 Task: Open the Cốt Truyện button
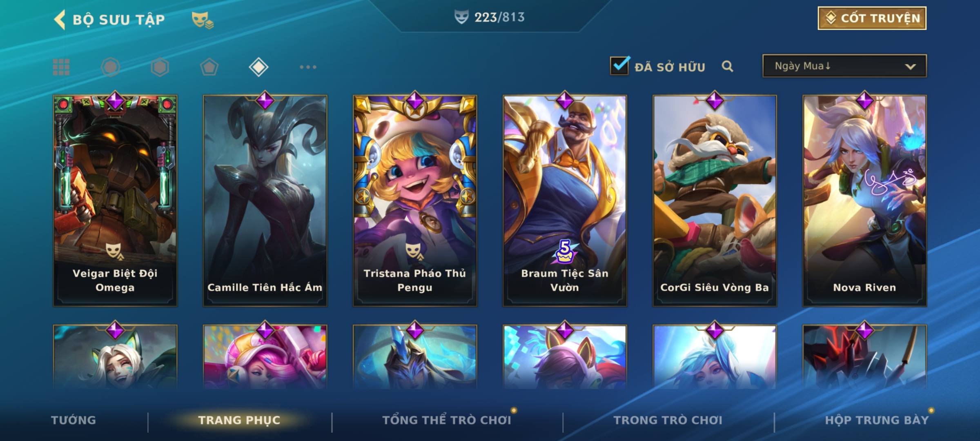pyautogui.click(x=872, y=18)
